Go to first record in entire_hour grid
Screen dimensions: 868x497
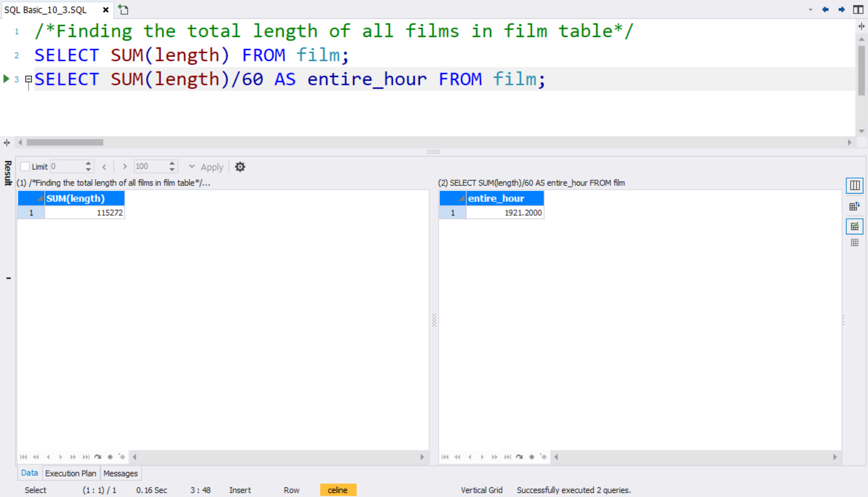[x=444, y=457]
